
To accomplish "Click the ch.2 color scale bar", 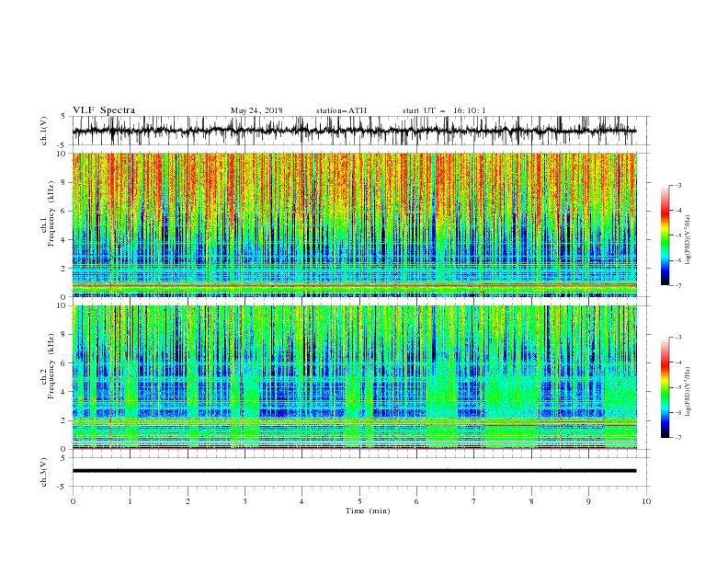I will coord(665,387).
